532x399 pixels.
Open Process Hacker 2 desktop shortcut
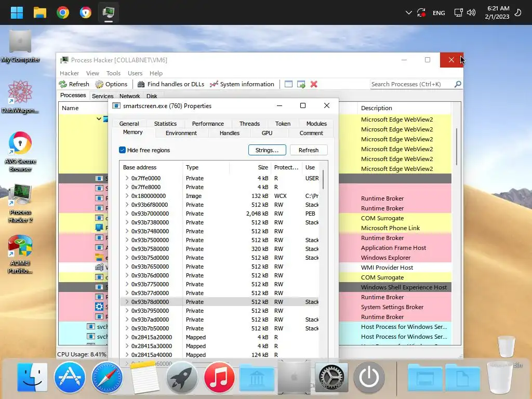[20, 203]
